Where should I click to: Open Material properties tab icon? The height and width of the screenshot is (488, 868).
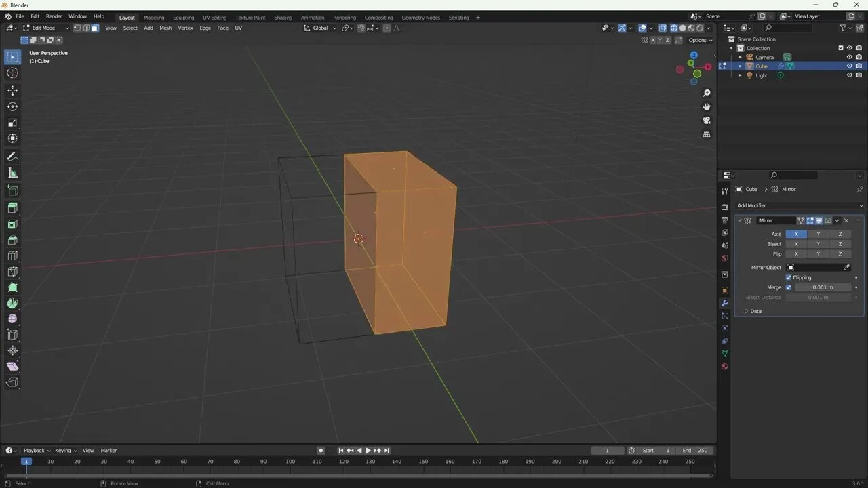pyautogui.click(x=724, y=367)
